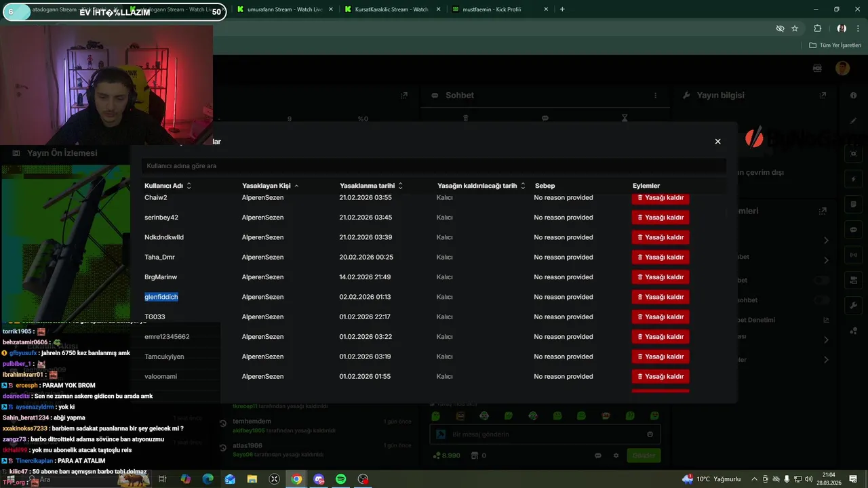Remove ban for TG033
This screenshot has width=868, height=488.
(x=660, y=317)
